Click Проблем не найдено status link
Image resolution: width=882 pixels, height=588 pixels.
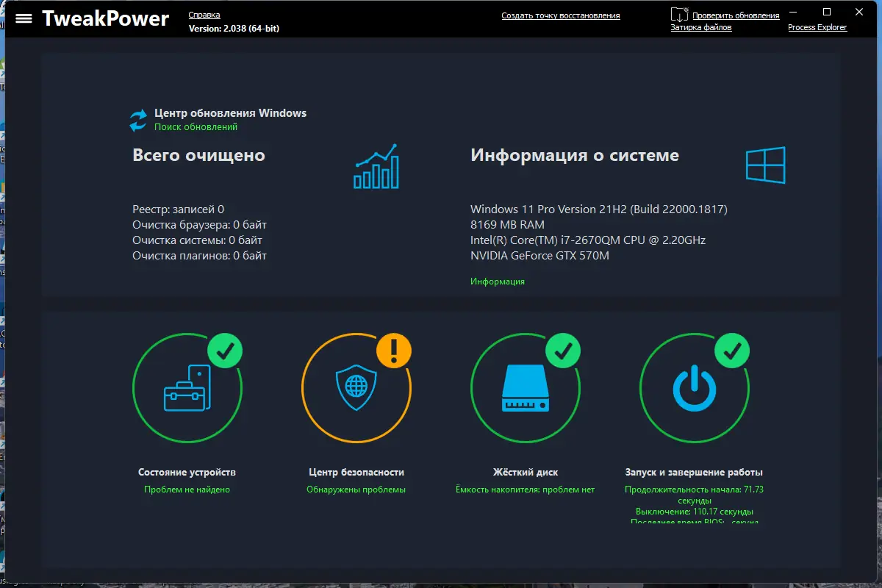[x=187, y=490]
